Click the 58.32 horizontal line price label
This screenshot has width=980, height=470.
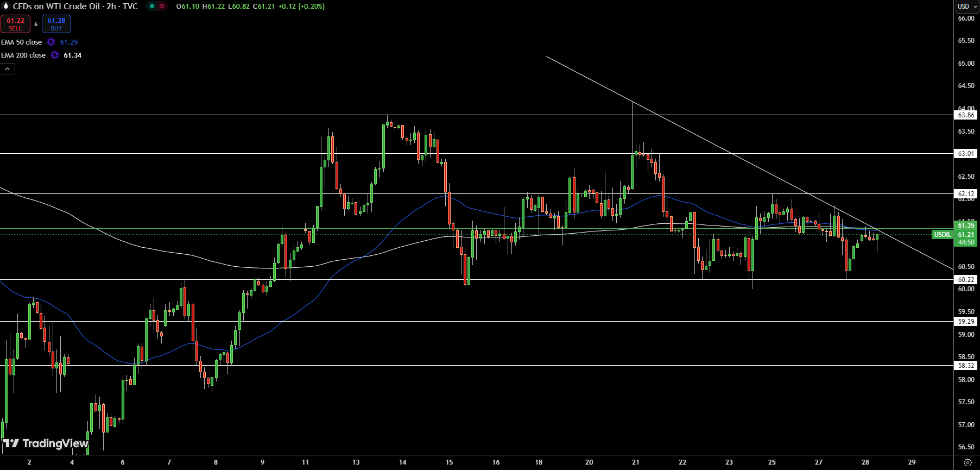pos(966,366)
